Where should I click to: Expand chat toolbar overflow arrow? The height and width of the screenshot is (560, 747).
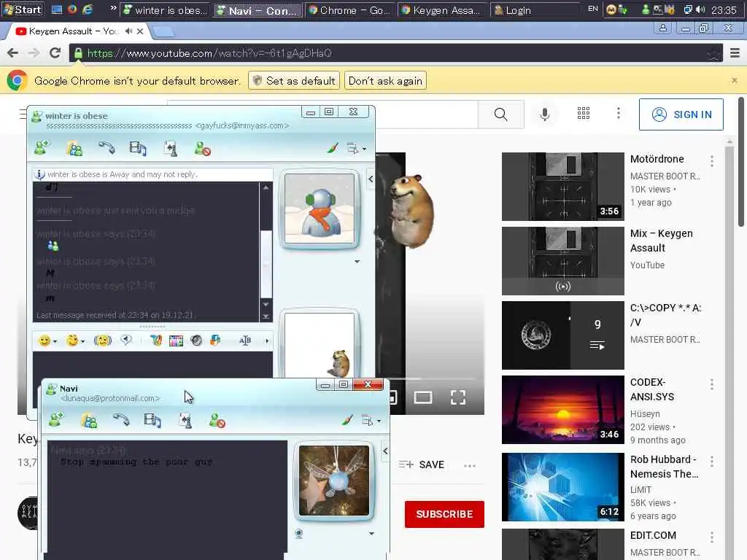[x=267, y=341]
